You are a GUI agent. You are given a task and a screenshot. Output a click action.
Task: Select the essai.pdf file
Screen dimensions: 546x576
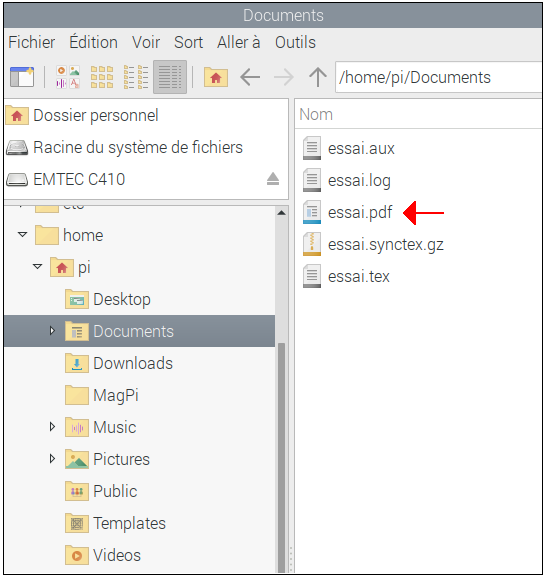(x=360, y=212)
